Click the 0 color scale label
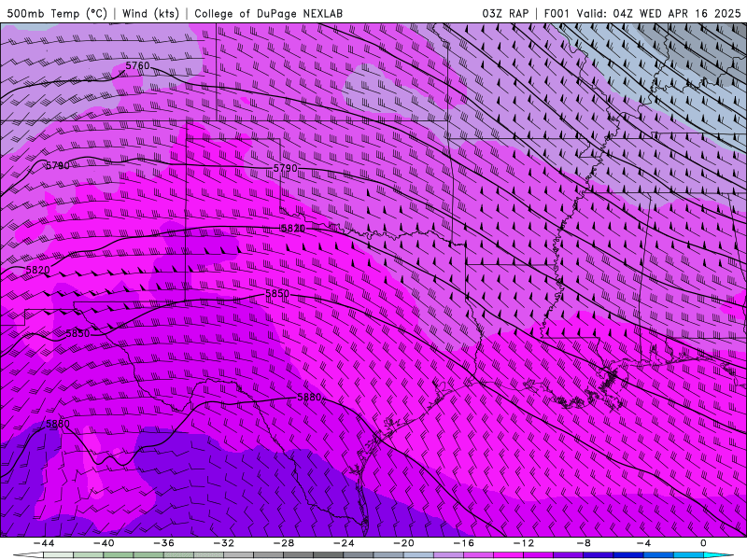The image size is (747, 560). [704, 543]
